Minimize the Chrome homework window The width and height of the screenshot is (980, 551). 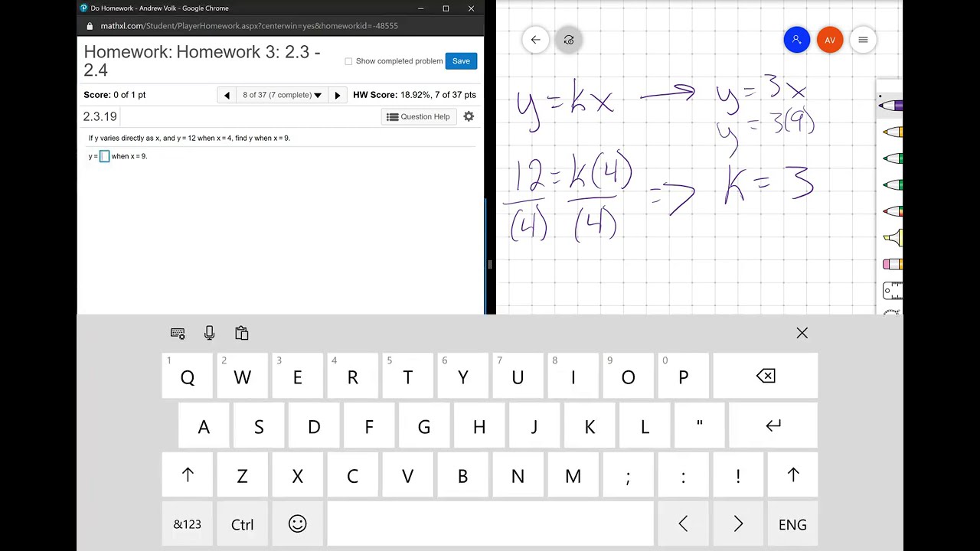(x=421, y=8)
